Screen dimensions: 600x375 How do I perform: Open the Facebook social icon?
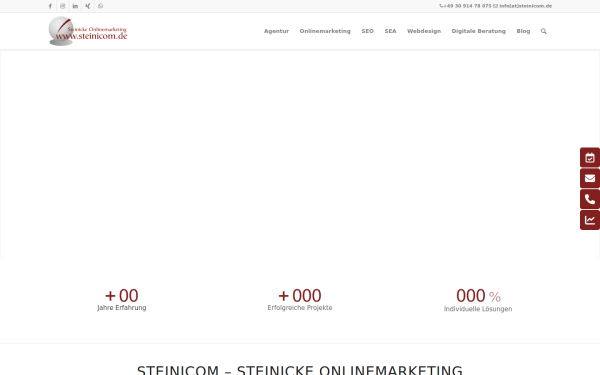coord(50,6)
